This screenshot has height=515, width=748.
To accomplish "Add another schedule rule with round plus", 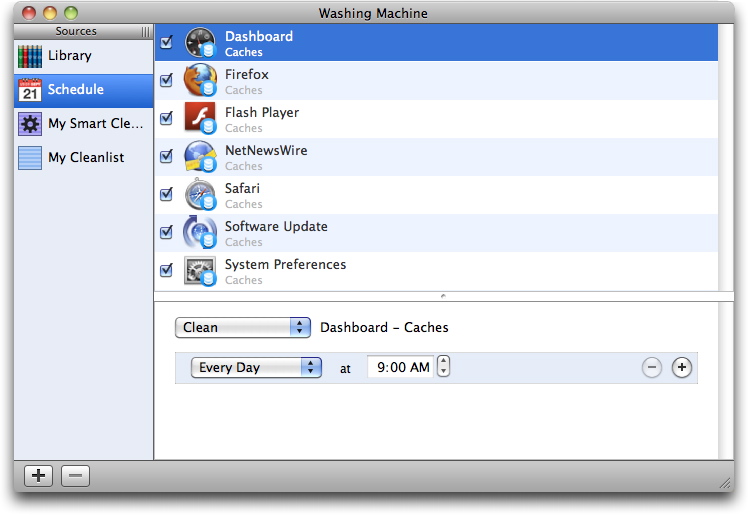I will click(x=682, y=368).
